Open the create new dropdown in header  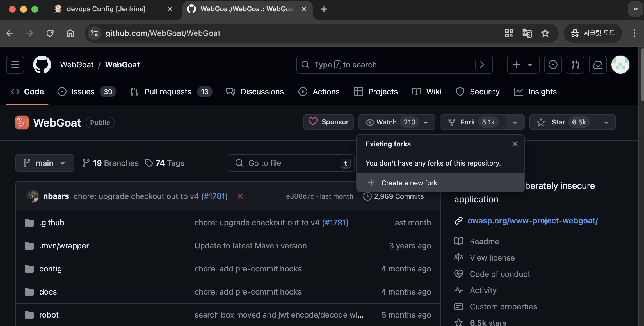[x=523, y=65]
